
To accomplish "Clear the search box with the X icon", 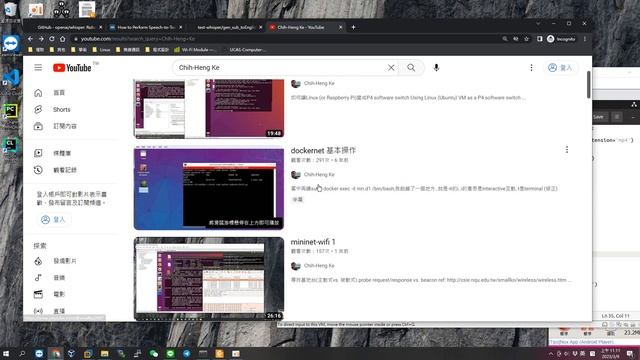I will pyautogui.click(x=391, y=67).
